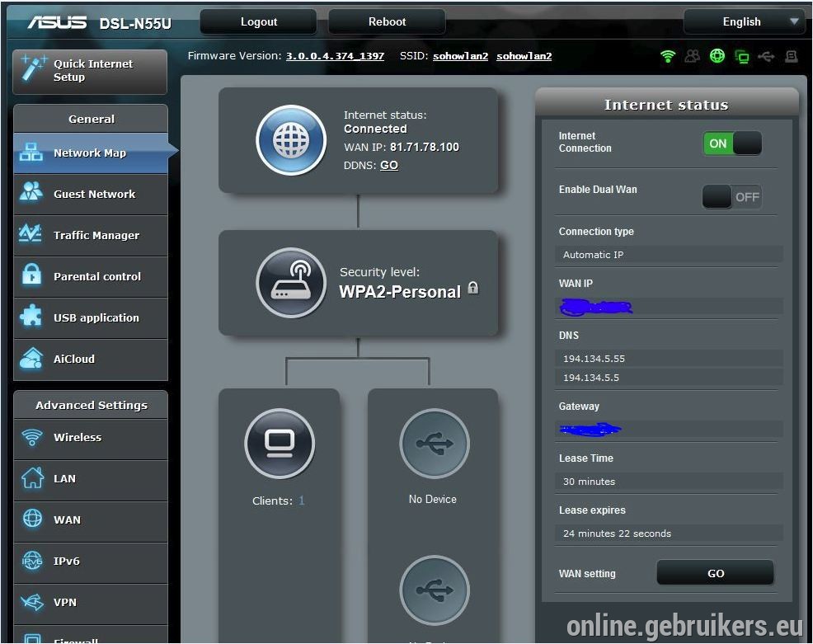
Task: Click the WAN IP 81.71.78.100 text
Action: (424, 147)
